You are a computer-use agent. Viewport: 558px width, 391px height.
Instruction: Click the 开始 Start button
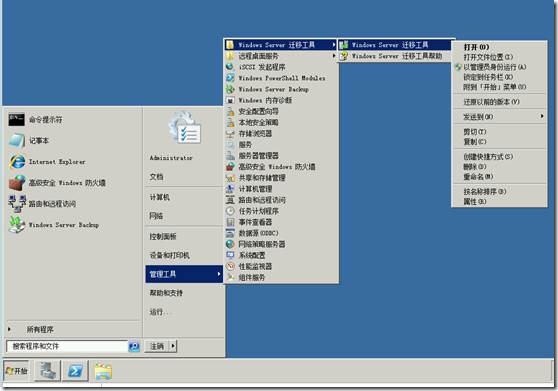pyautogui.click(x=16, y=371)
